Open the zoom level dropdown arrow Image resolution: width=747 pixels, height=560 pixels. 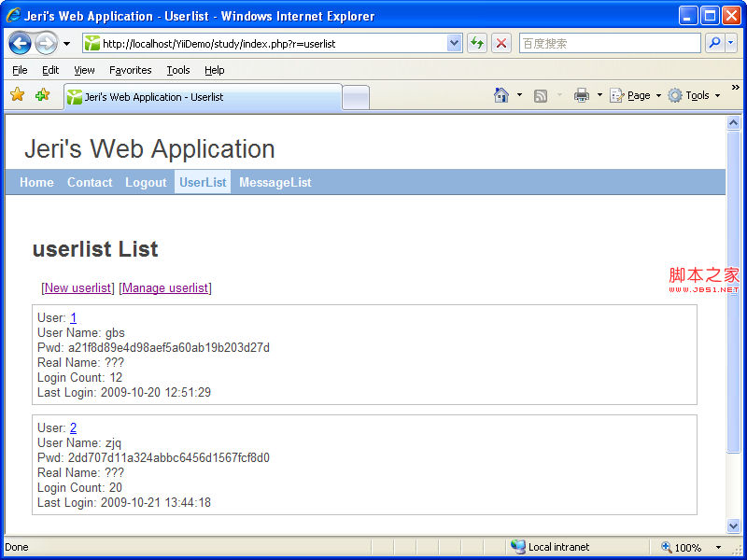pos(718,548)
